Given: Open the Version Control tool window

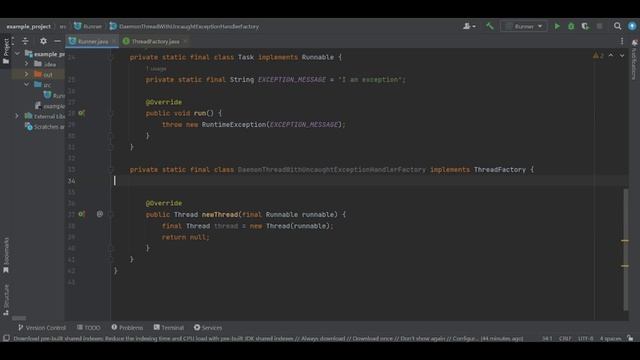Looking at the screenshot, I should coord(42,328).
